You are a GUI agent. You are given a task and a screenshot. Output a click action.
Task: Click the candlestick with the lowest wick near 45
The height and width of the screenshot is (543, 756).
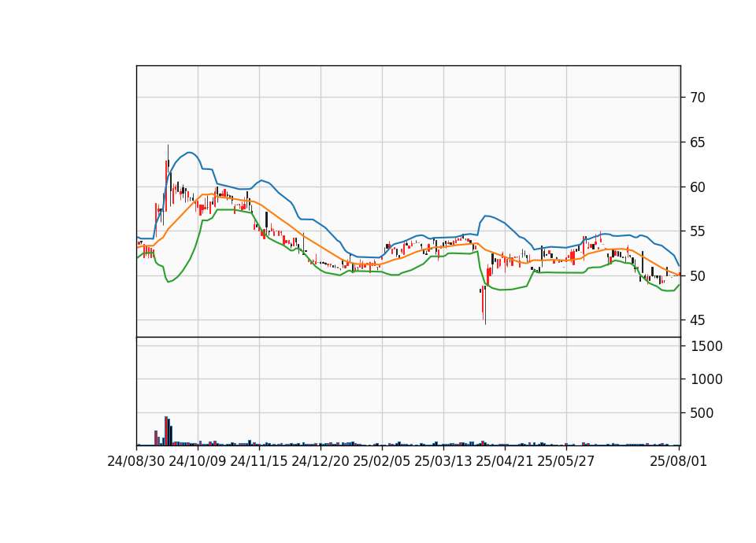pos(485,305)
